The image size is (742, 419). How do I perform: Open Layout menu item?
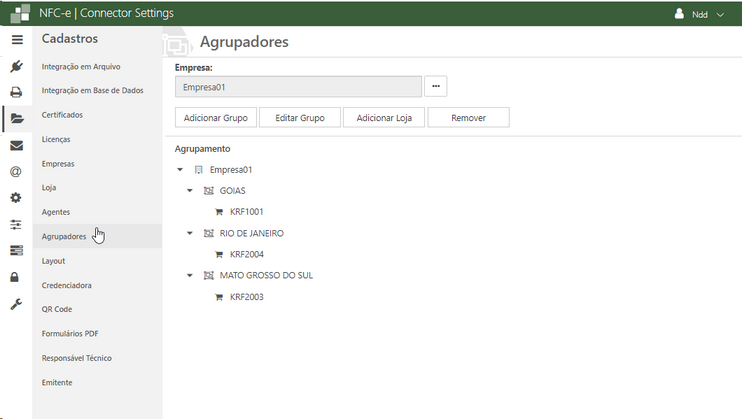coord(53,261)
